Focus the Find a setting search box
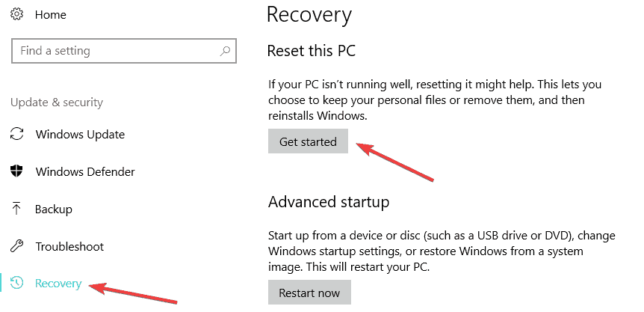Viewport: 644px width, 312px height. coord(112,51)
